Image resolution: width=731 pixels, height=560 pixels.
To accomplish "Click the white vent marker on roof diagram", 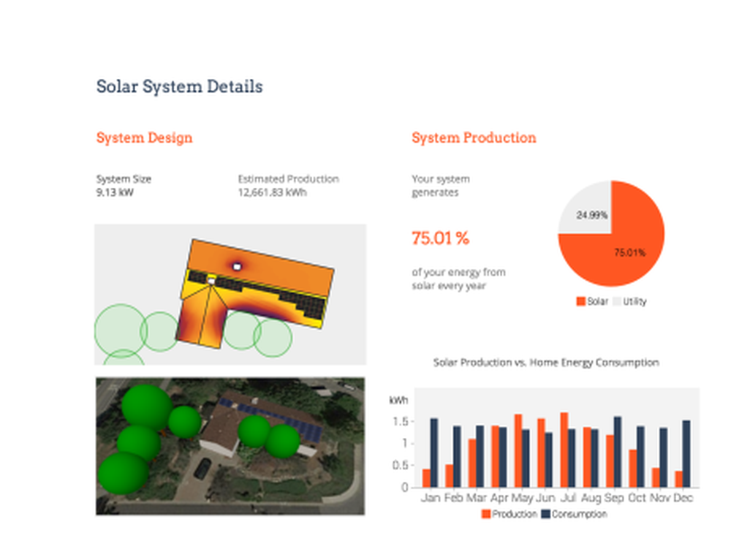I will [237, 267].
